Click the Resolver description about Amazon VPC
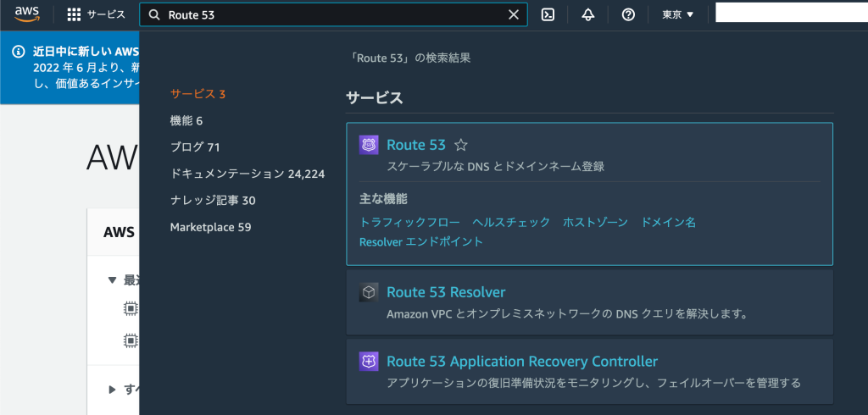The width and height of the screenshot is (868, 415). (x=567, y=314)
